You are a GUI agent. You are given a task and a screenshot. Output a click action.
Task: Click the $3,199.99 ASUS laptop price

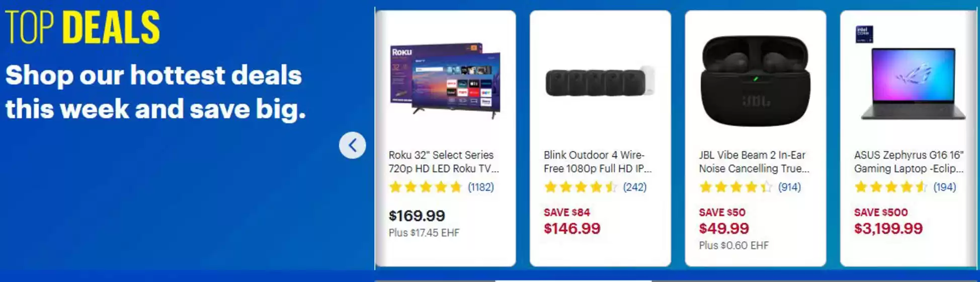(888, 229)
